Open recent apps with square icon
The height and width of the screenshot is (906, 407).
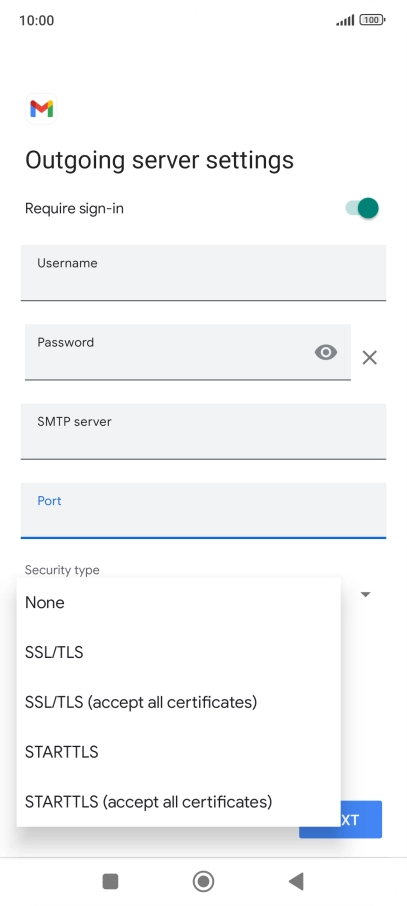(x=110, y=881)
